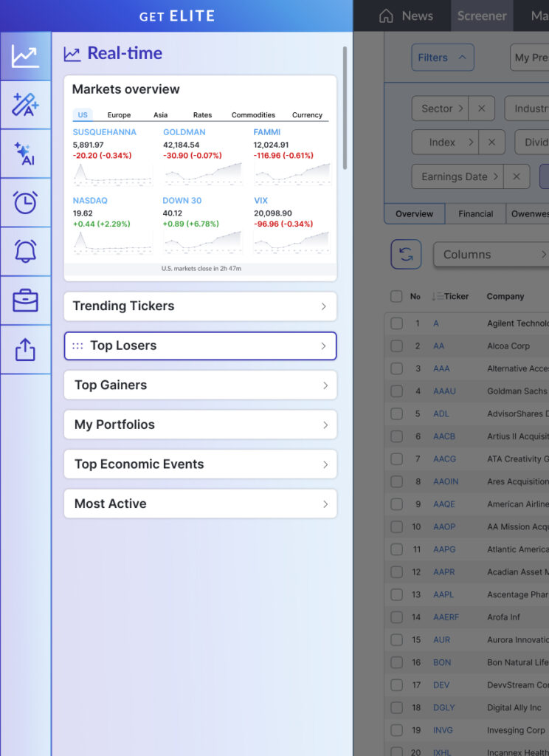Viewport: 549px width, 756px height.
Task: Check the box for ticker AA row
Action: (396, 346)
